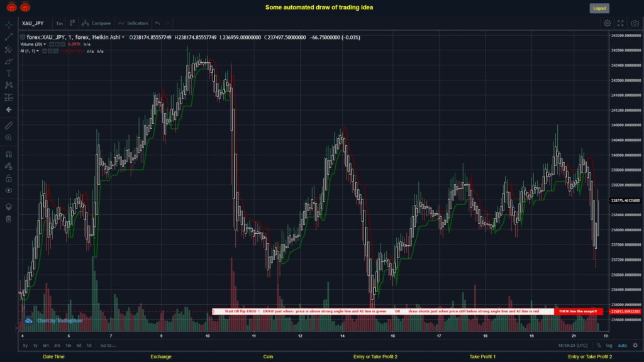The height and width of the screenshot is (362, 644).
Task: Open chart settings gear at top right
Action: pyautogui.click(x=607, y=23)
